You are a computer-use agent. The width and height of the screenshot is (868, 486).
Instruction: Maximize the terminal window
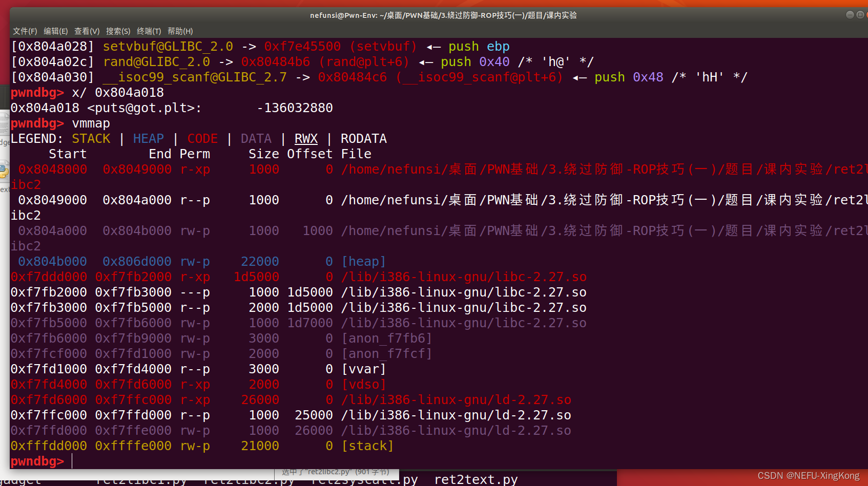click(860, 15)
